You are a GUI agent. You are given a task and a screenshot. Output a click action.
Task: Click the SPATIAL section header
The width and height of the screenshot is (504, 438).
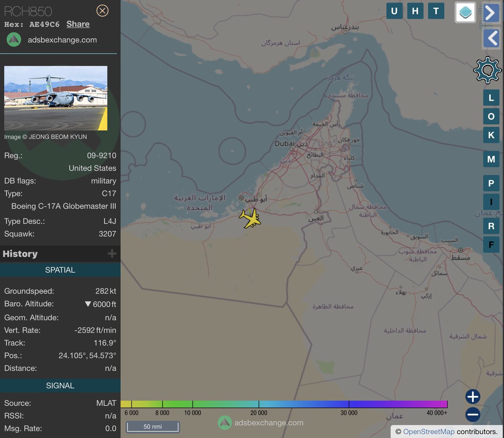pos(60,270)
